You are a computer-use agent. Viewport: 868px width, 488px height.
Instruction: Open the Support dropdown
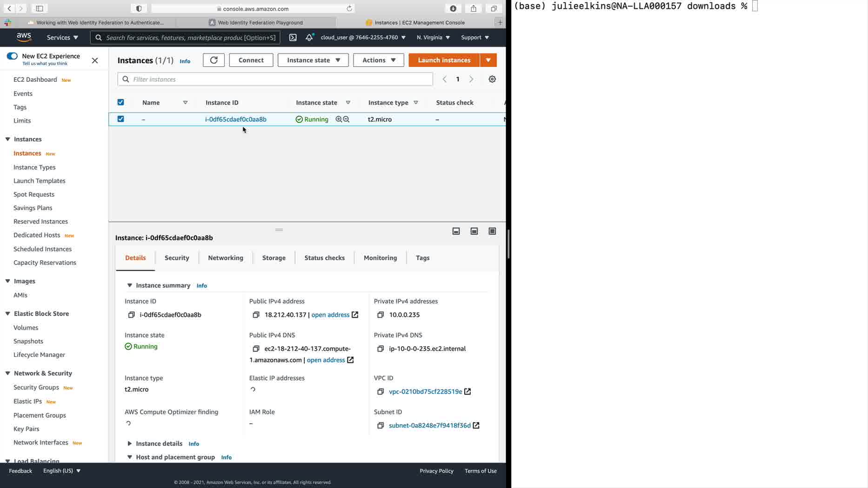(x=475, y=37)
